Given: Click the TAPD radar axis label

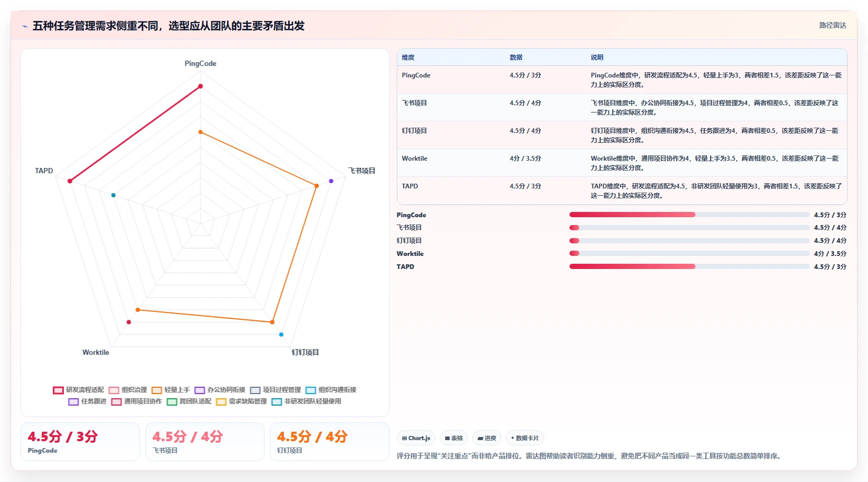Looking at the screenshot, I should pyautogui.click(x=44, y=171).
